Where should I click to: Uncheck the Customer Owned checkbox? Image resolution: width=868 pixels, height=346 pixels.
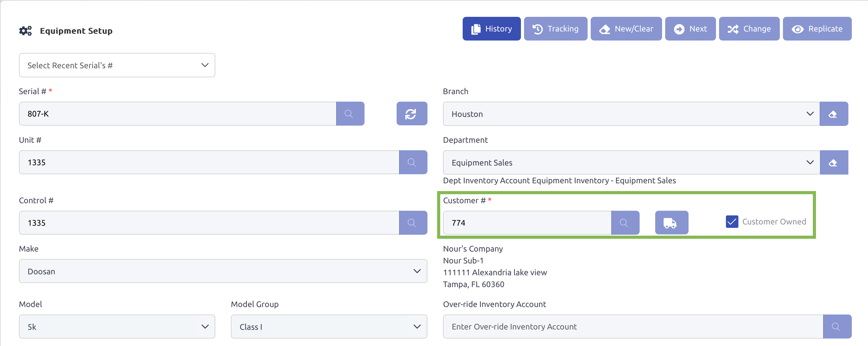[x=732, y=222]
